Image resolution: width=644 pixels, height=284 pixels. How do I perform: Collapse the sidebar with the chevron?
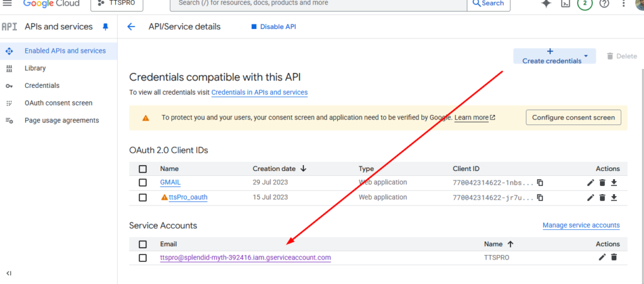click(9, 273)
